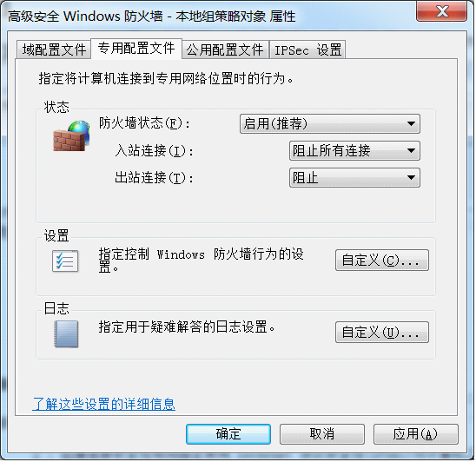
Task: Click the 防火墙状态(F) label
Action: 144,123
